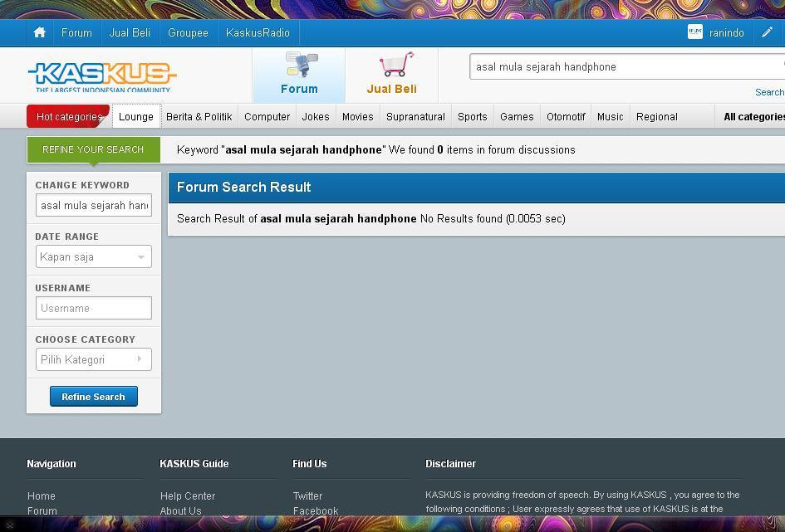Click the Find Us footer heading
Screen dimensions: 785x532
[309, 463]
